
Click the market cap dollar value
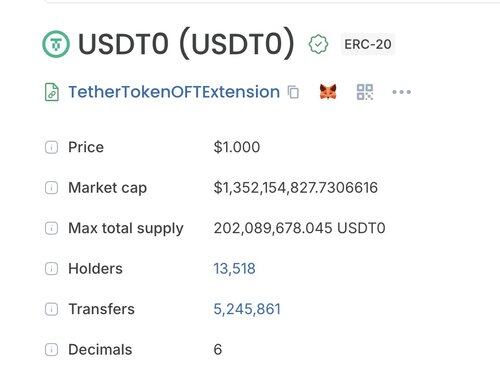(x=296, y=188)
